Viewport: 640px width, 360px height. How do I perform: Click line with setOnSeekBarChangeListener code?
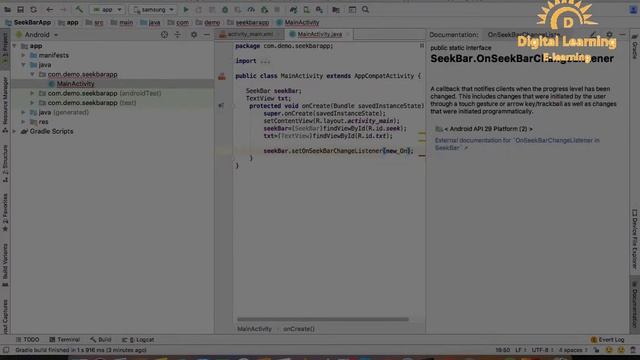pyautogui.click(x=338, y=151)
